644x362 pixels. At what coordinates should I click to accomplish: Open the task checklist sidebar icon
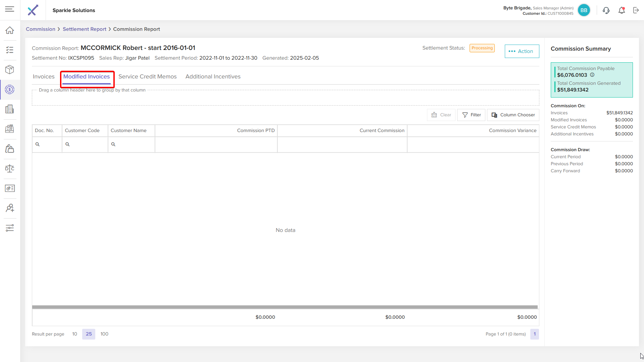click(10, 50)
